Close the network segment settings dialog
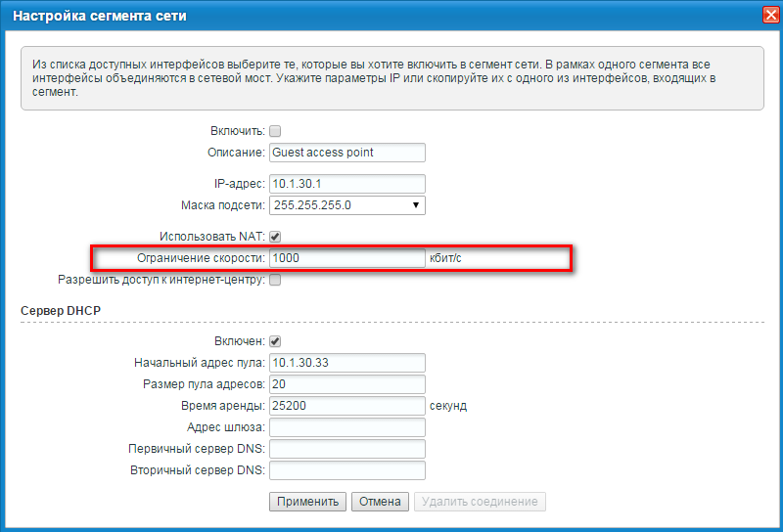The height and width of the screenshot is (532, 783). tap(769, 16)
